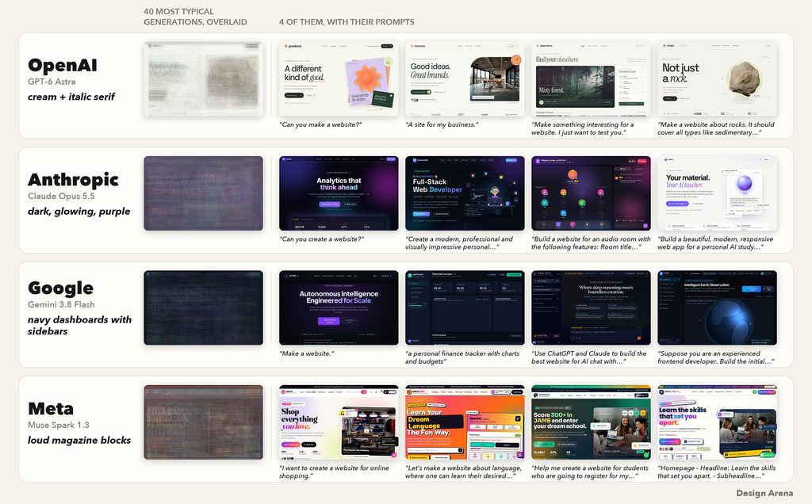The width and height of the screenshot is (812, 504).
Task: Open 'Learn the skills that set you apart' thumbnail
Action: [717, 422]
